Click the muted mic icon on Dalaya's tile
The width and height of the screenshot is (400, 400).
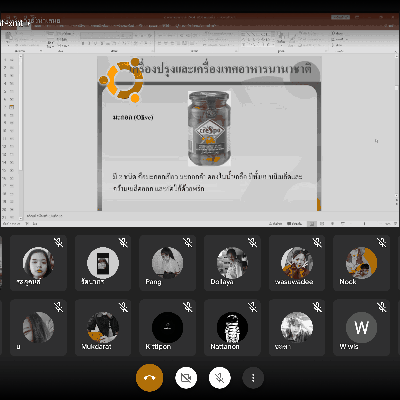click(252, 242)
